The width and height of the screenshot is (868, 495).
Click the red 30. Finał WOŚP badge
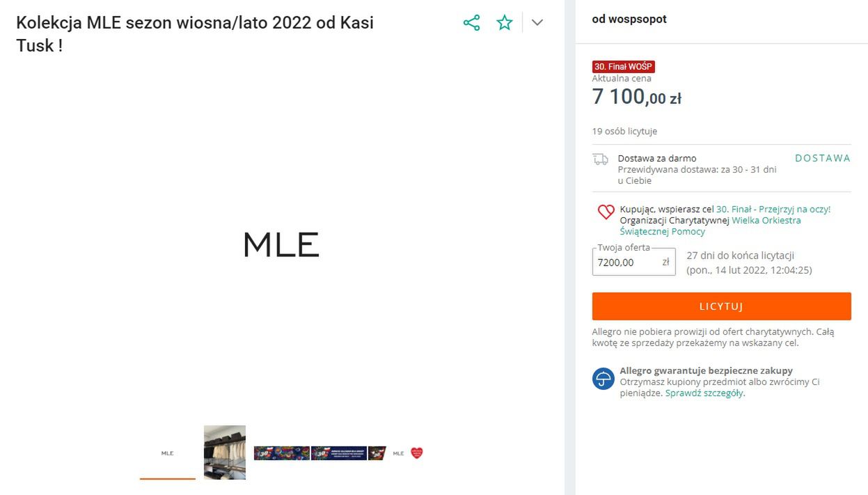coord(624,66)
